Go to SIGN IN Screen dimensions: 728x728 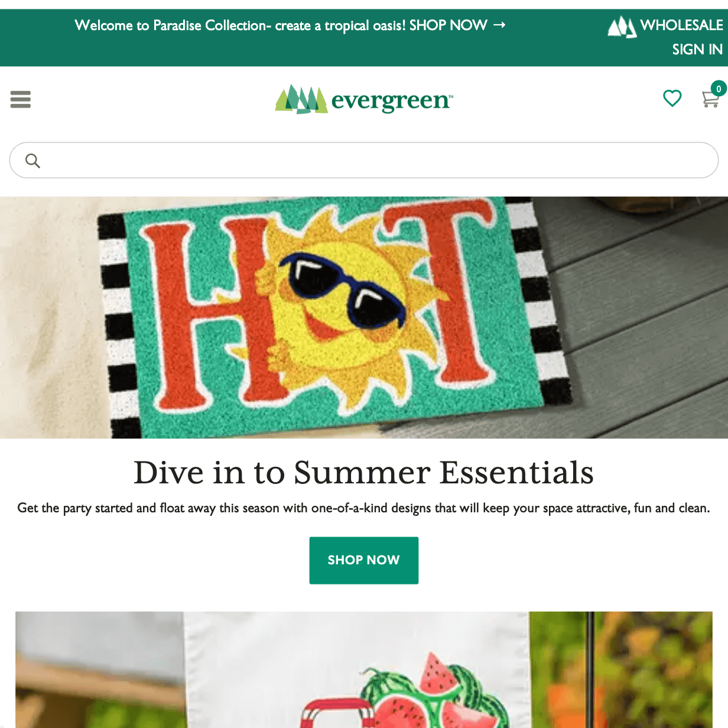click(697, 50)
